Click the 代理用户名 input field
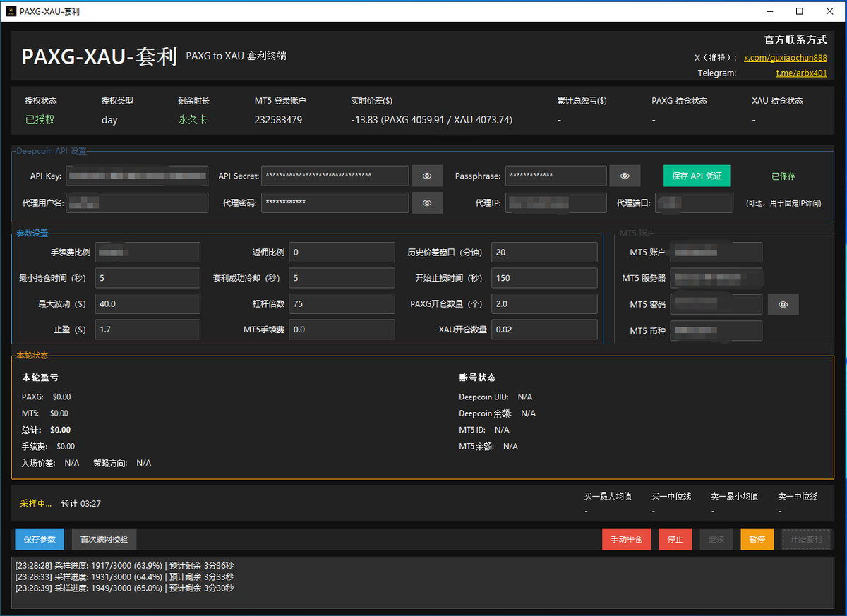The height and width of the screenshot is (616, 847). point(137,203)
